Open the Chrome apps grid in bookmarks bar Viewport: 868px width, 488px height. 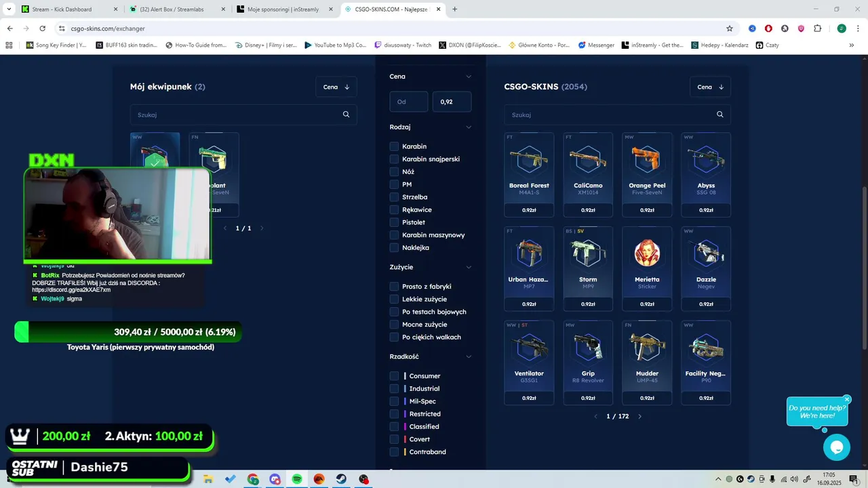tap(9, 45)
